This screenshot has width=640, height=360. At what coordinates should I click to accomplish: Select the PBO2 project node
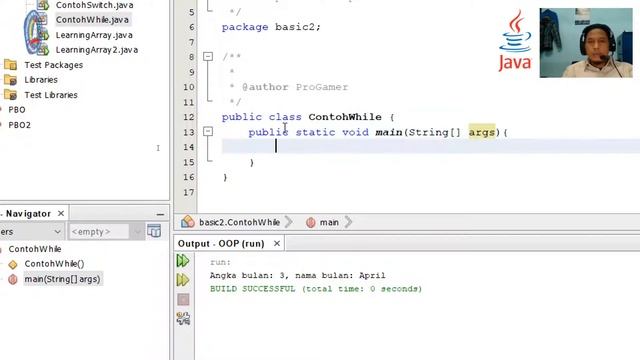[x=20, y=125]
